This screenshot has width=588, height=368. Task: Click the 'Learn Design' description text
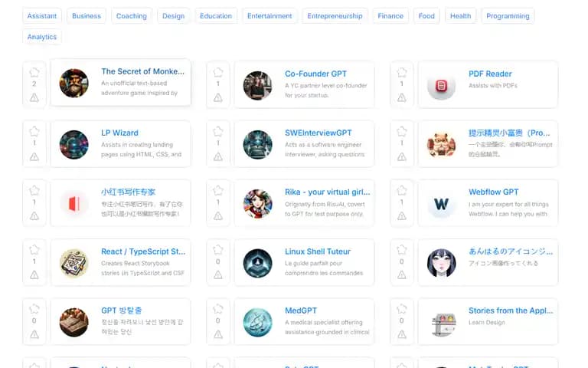coord(487,322)
